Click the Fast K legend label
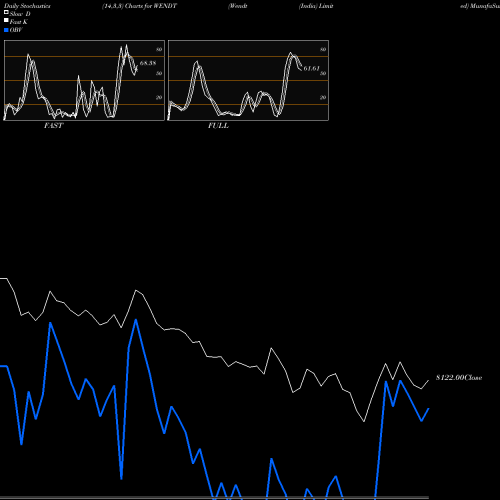The height and width of the screenshot is (500, 500). tap(19, 22)
